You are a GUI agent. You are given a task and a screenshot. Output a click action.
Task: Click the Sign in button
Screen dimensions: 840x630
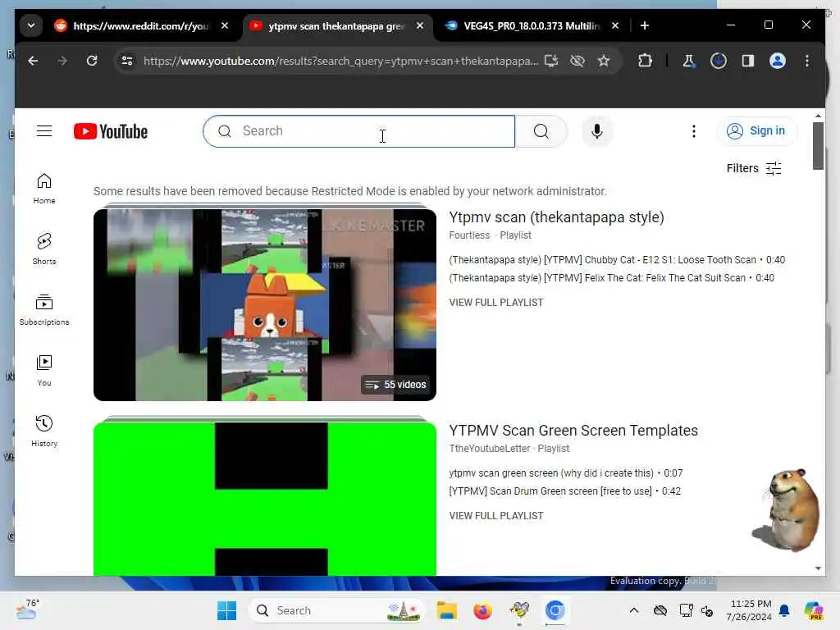click(756, 131)
